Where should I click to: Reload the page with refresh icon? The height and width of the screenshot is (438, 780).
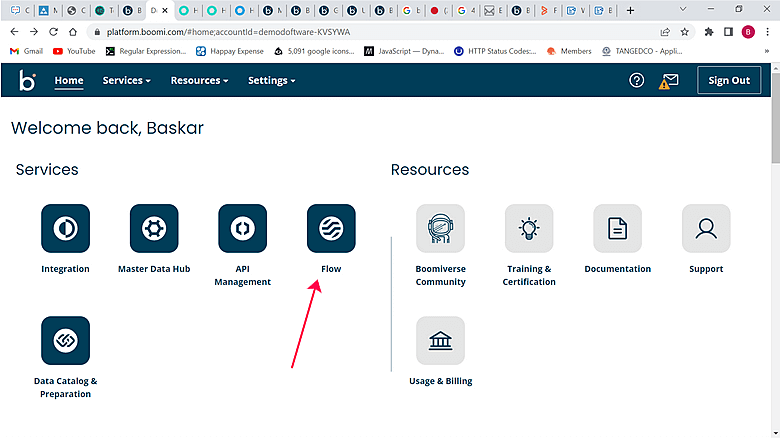click(x=53, y=32)
